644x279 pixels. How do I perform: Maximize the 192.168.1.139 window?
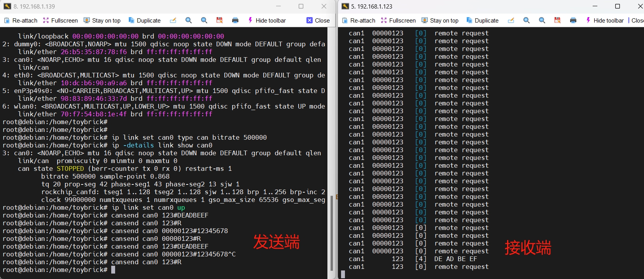tap(301, 6)
